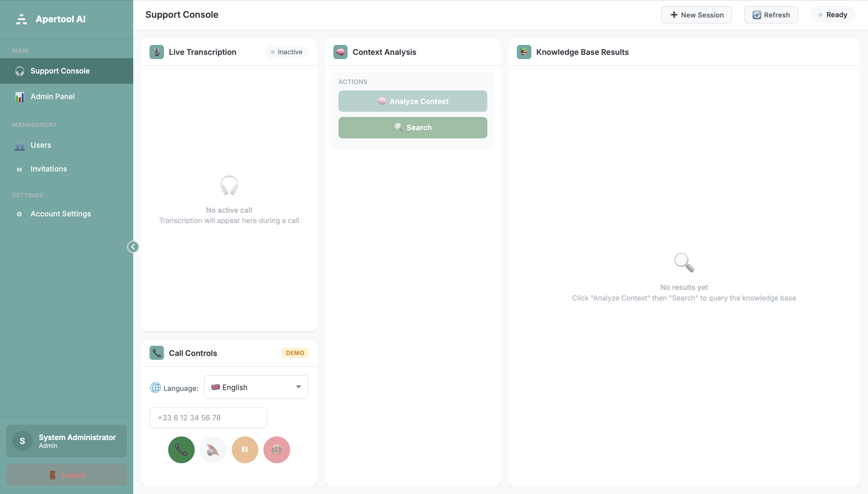868x494 pixels.
Task: Collapse the sidebar with the chevron
Action: (x=133, y=247)
